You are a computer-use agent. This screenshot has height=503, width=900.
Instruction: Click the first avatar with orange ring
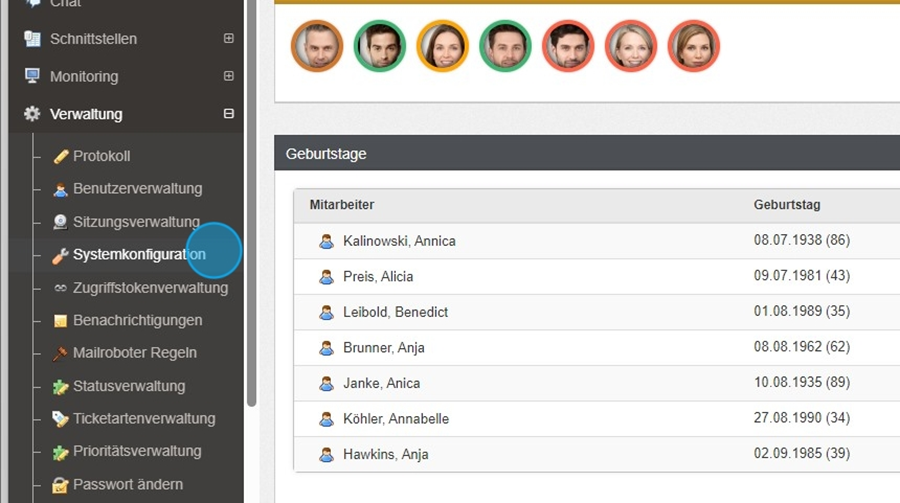[317, 46]
